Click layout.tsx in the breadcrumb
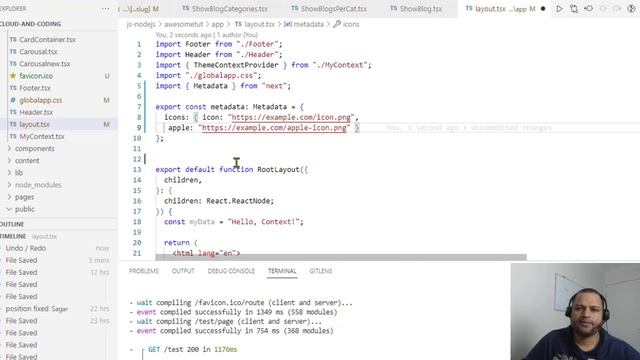Screen dimensions: 640x360 coord(260,24)
